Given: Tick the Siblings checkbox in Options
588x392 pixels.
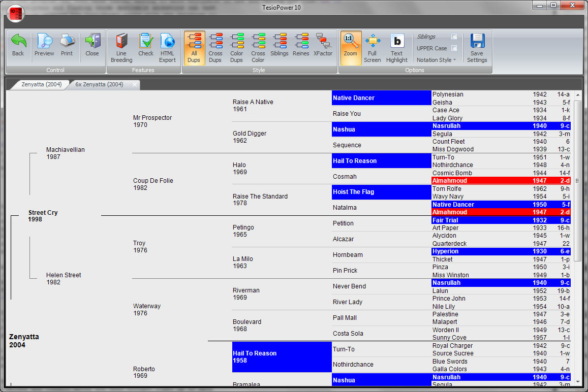Looking at the screenshot, I should (454, 37).
